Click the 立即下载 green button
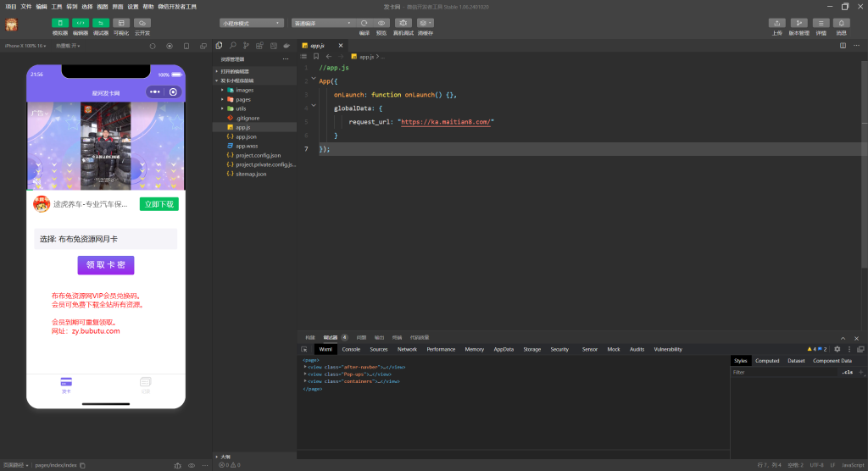 (159, 204)
